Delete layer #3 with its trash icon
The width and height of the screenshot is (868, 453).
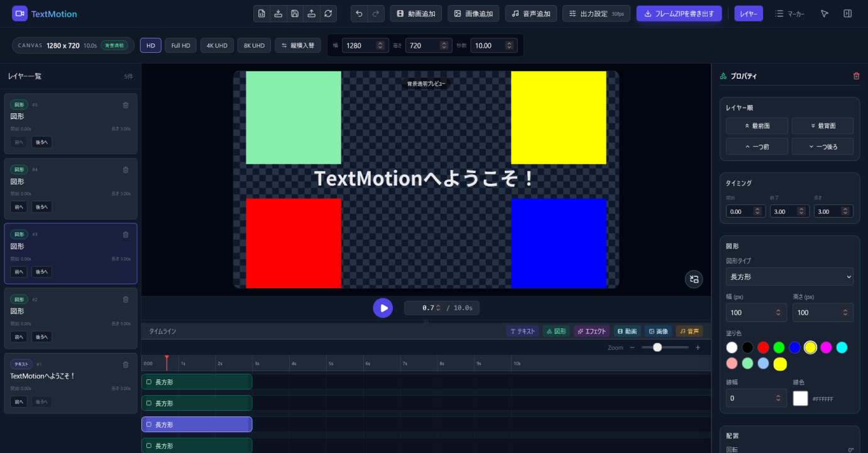click(x=126, y=235)
